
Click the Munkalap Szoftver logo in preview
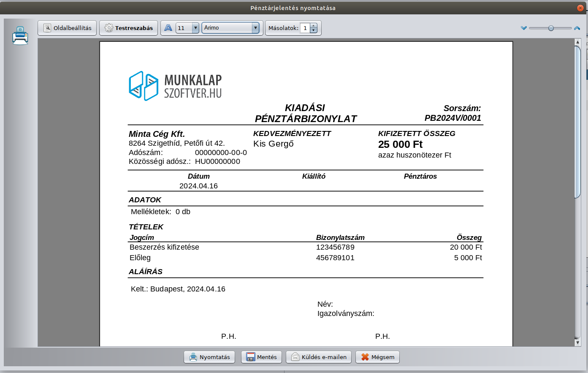[x=175, y=86]
